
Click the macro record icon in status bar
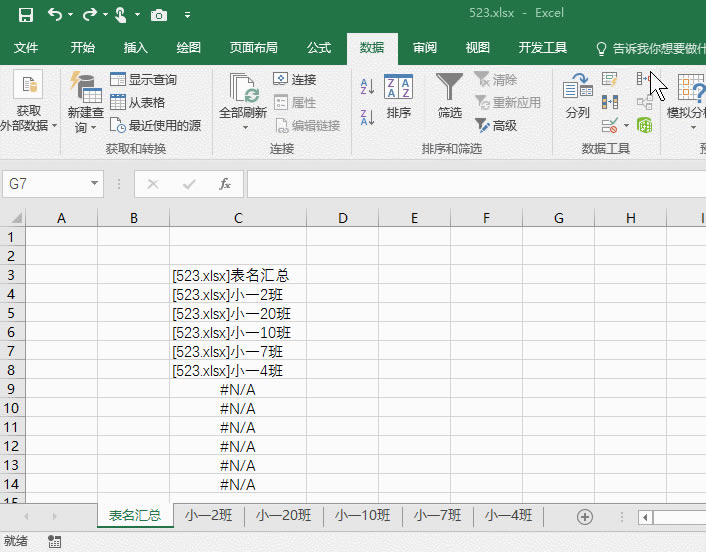54,542
